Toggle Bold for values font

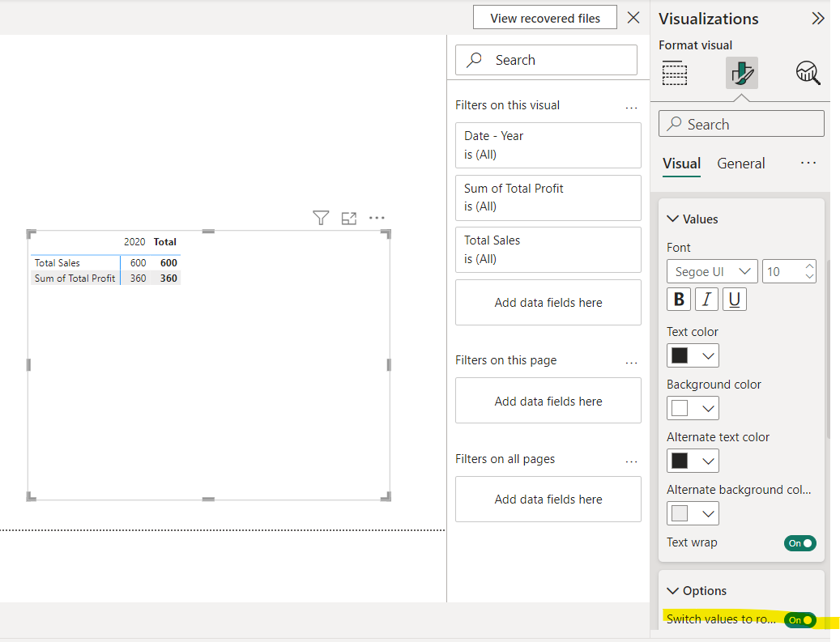click(679, 300)
